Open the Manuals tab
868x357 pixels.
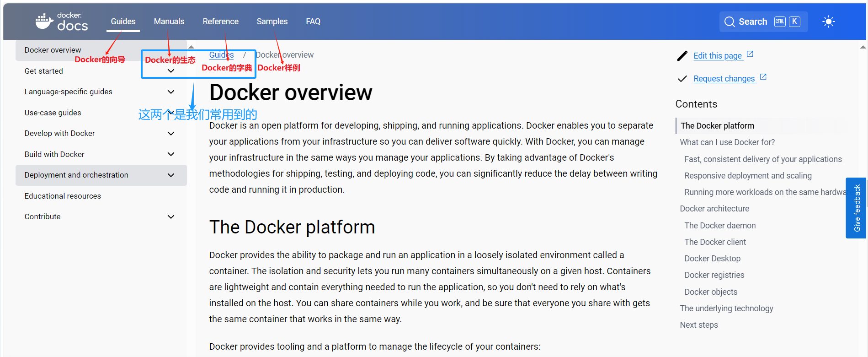[169, 22]
